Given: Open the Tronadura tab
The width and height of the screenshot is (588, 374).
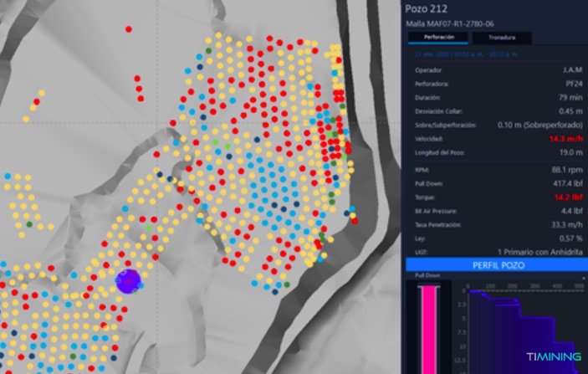Looking at the screenshot, I should tap(501, 38).
